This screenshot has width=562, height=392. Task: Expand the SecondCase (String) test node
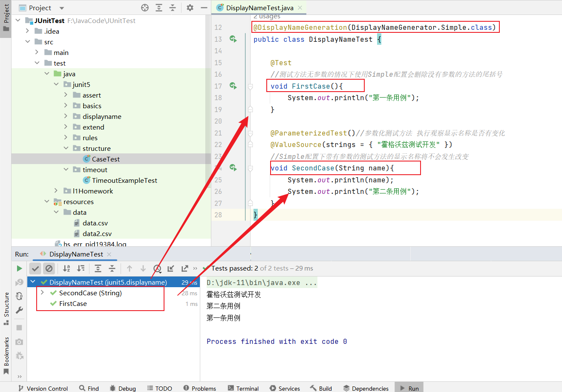pos(42,293)
